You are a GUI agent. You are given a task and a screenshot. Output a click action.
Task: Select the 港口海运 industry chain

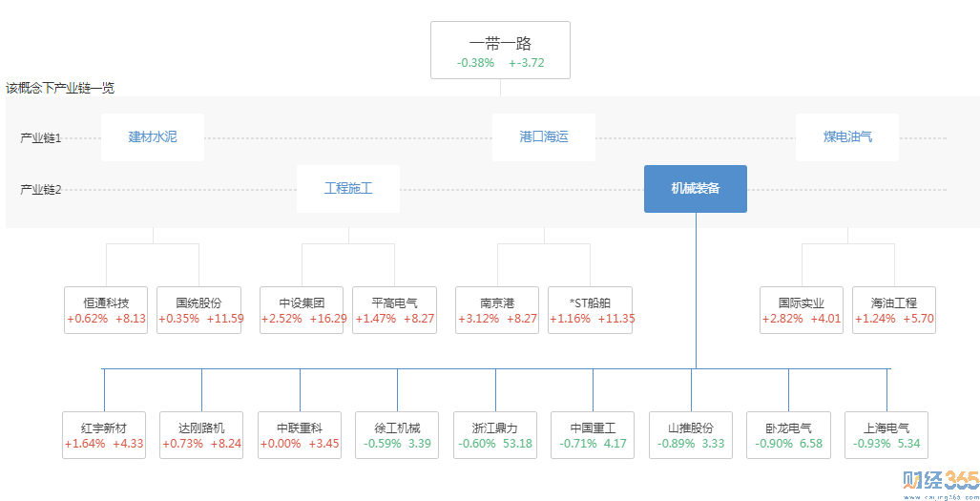[544, 137]
